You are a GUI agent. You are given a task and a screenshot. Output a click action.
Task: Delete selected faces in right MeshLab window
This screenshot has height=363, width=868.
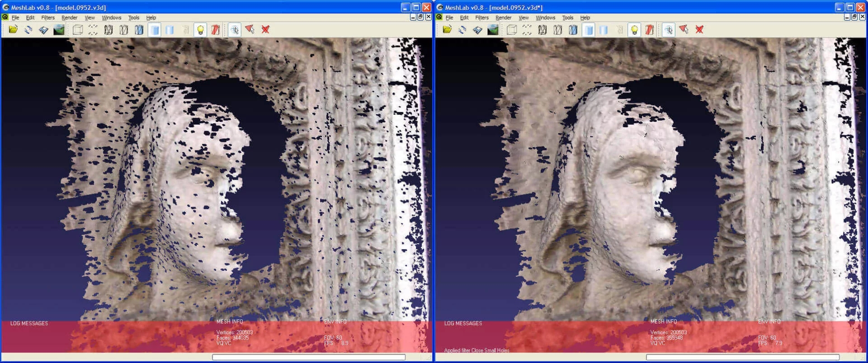pos(699,30)
